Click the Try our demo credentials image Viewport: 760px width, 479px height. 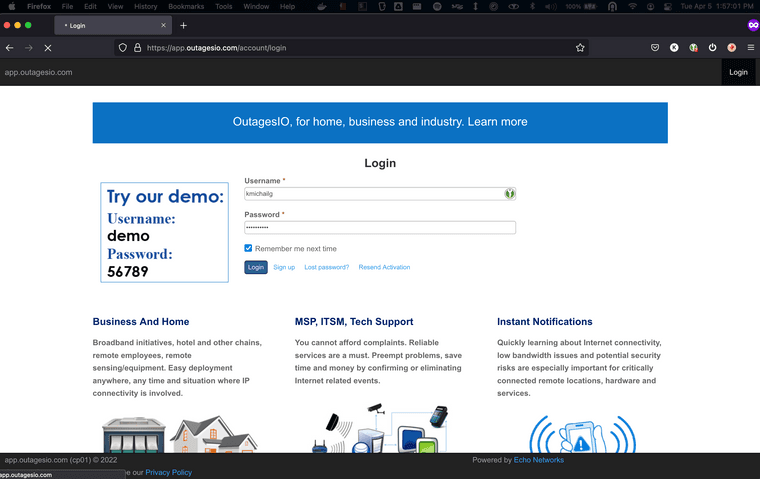coord(164,232)
